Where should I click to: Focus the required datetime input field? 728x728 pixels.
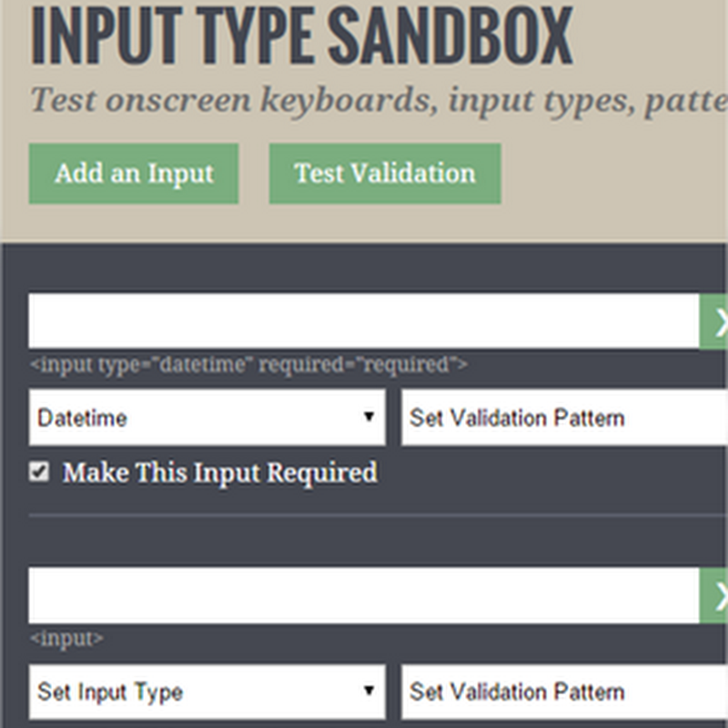(363, 321)
